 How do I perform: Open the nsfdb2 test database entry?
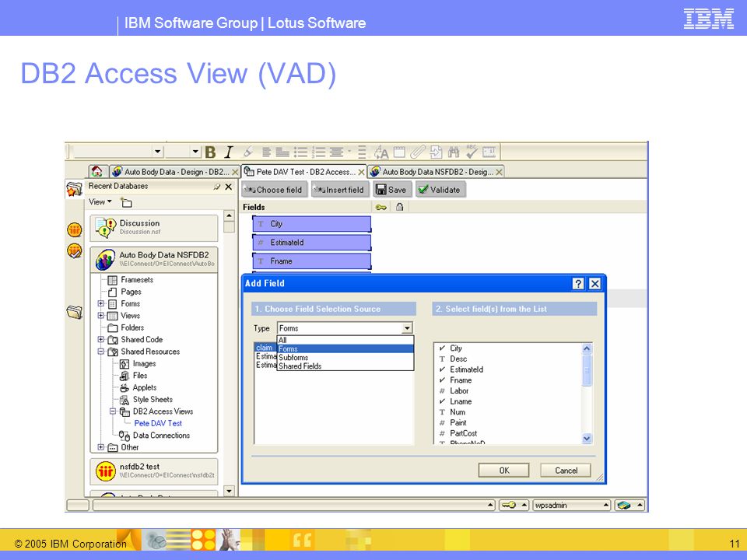click(154, 471)
